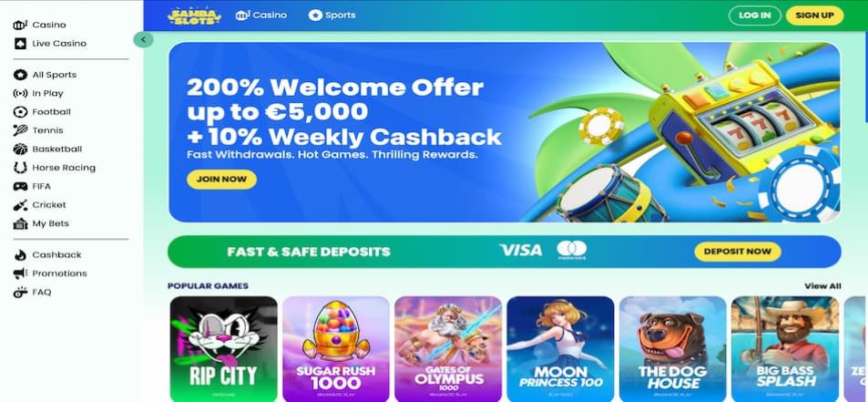Viewport: 868px width, 402px height.
Task: Click the Samba Slots logo
Action: [x=194, y=15]
